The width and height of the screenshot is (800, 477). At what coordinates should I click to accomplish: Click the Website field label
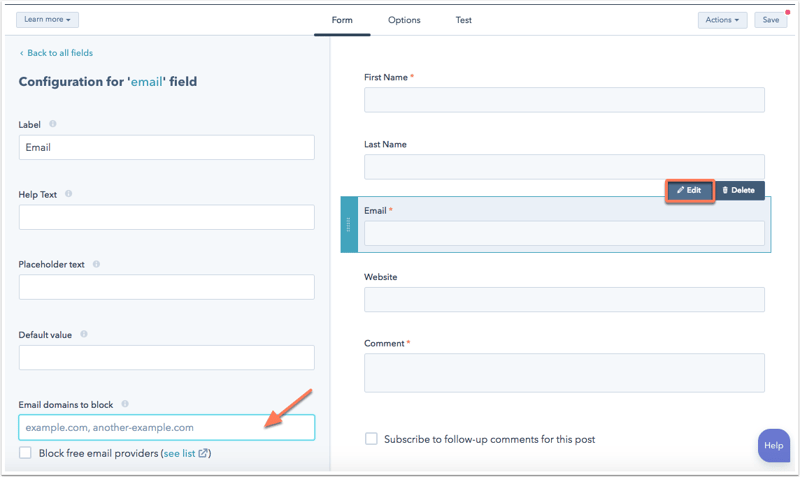[x=381, y=277]
